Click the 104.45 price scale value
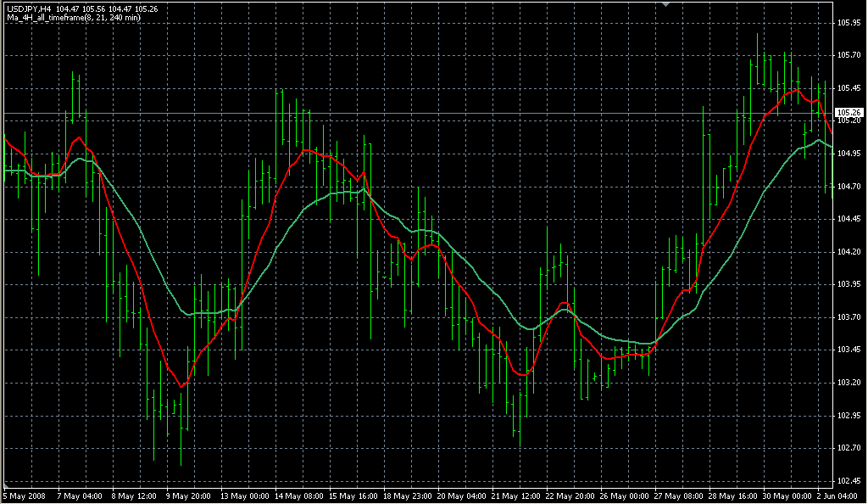 pos(849,219)
